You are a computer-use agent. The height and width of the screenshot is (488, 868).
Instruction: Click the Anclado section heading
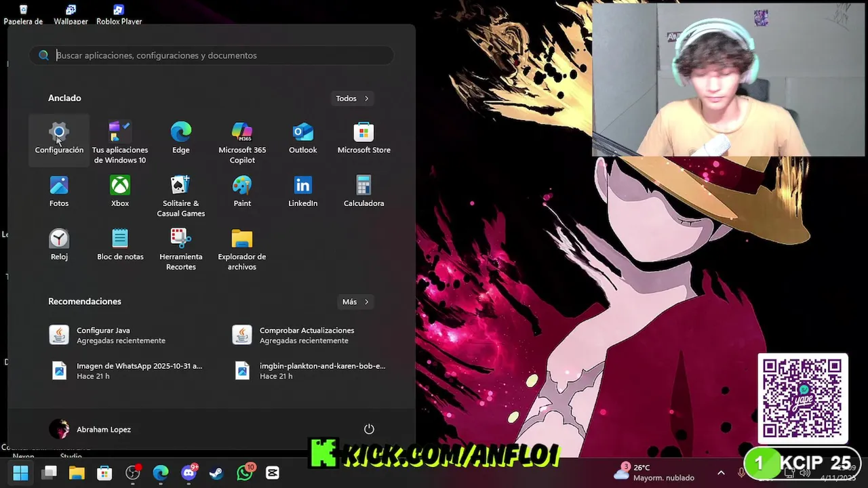point(64,98)
